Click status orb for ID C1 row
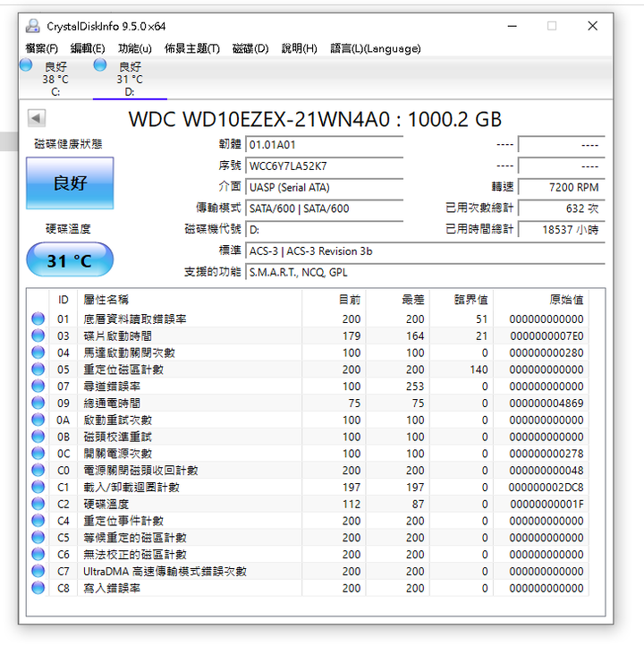Image resolution: width=644 pixels, height=646 pixels. tap(38, 487)
